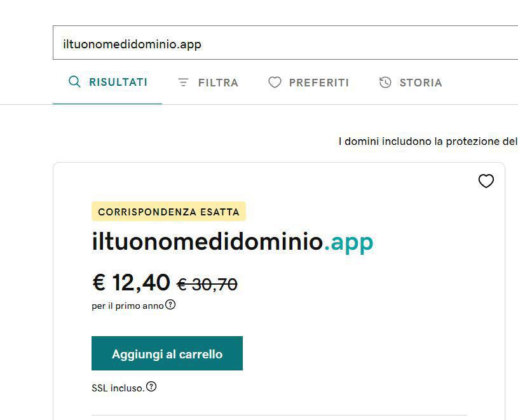Click the heart icon beside Preferiti
Viewport: 518px width, 420px height.
point(275,83)
